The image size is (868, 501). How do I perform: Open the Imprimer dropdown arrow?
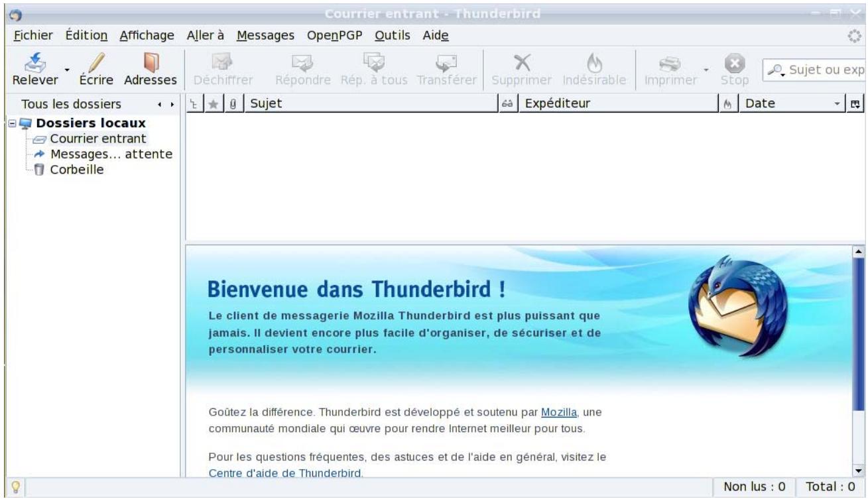point(707,69)
